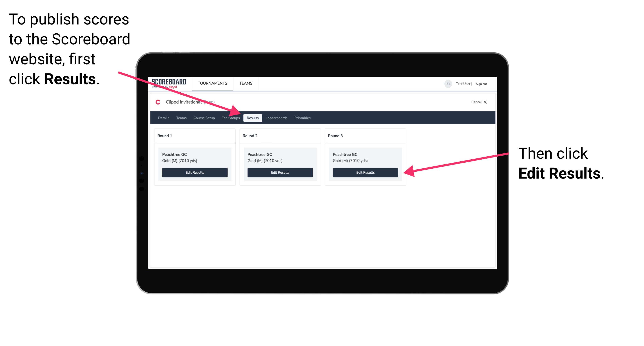Select the Results tab

tap(253, 118)
